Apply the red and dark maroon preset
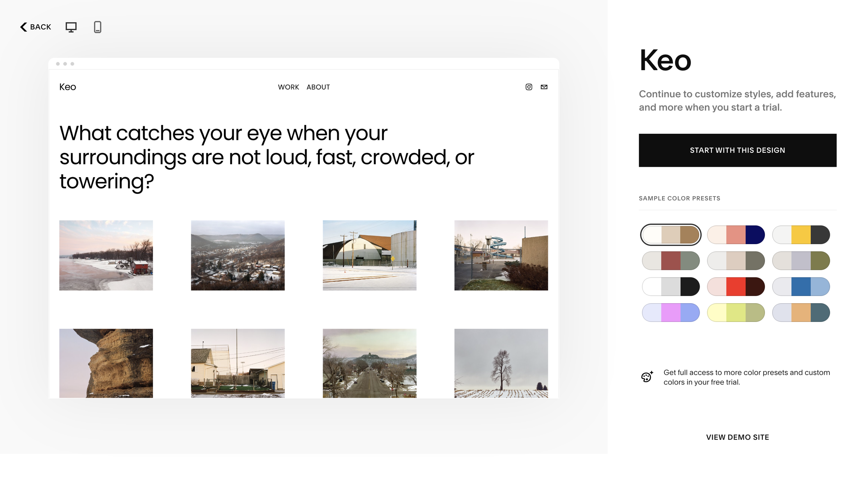The image size is (868, 481). tap(735, 287)
